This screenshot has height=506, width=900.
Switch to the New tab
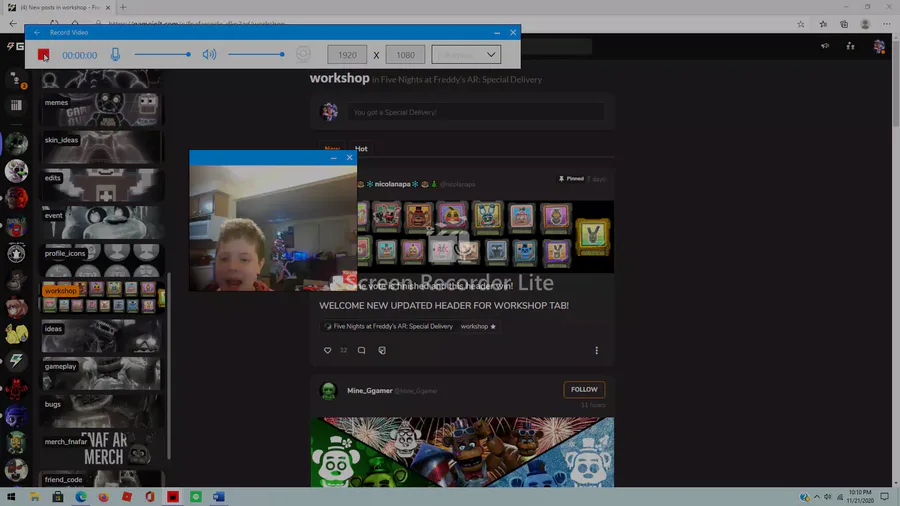coord(332,149)
